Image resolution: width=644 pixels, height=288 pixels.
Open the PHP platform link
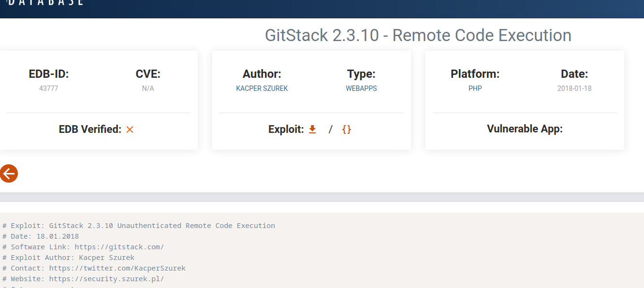click(x=475, y=88)
